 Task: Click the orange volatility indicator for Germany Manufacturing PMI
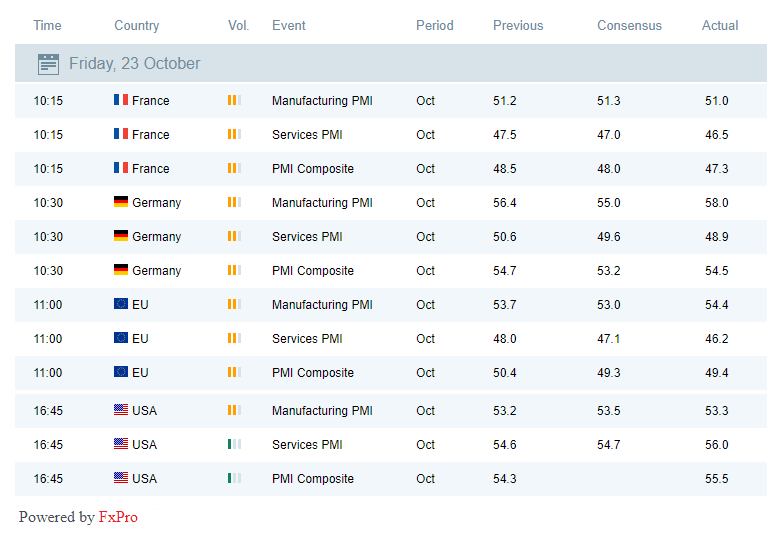click(x=234, y=202)
